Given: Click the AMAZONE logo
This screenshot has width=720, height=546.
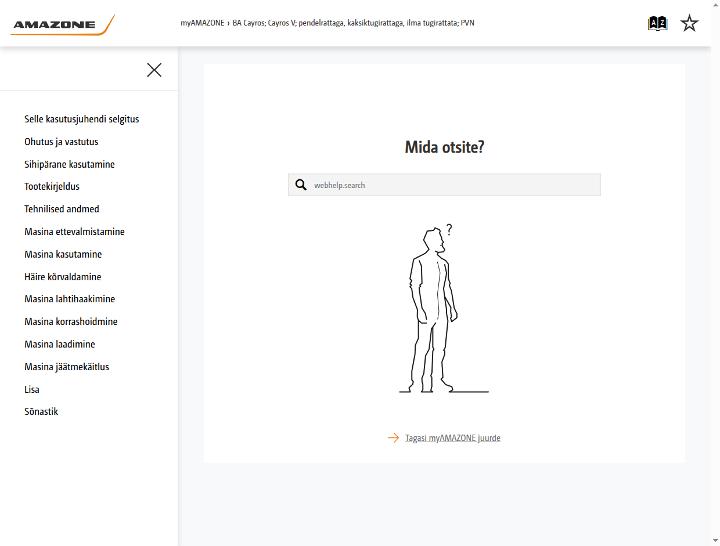Looking at the screenshot, I should point(62,25).
